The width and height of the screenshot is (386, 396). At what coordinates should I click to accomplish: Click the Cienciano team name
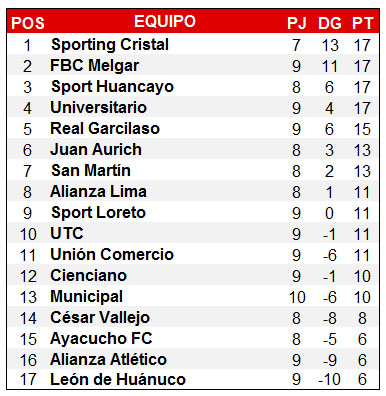pos(89,275)
